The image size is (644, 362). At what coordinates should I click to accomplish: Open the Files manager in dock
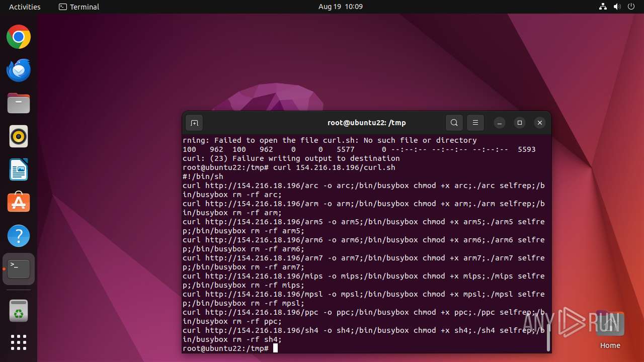(19, 104)
